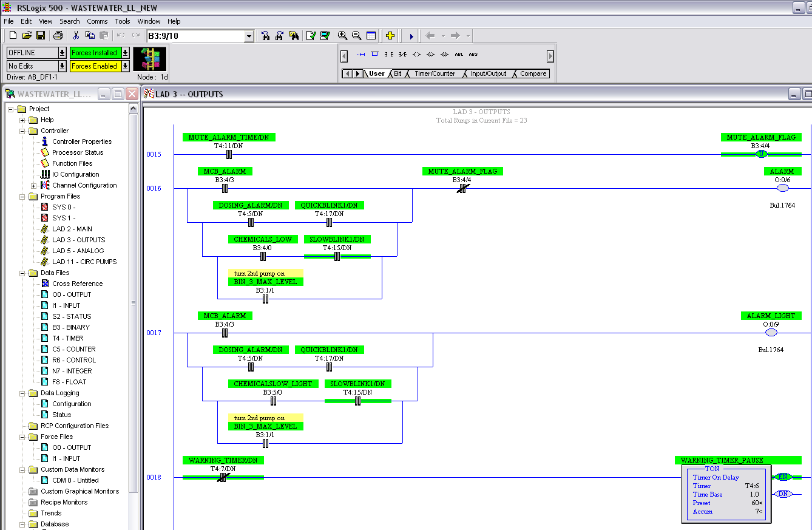Select Processor Status in tree
Viewport: 812px width, 530px height.
click(x=77, y=153)
